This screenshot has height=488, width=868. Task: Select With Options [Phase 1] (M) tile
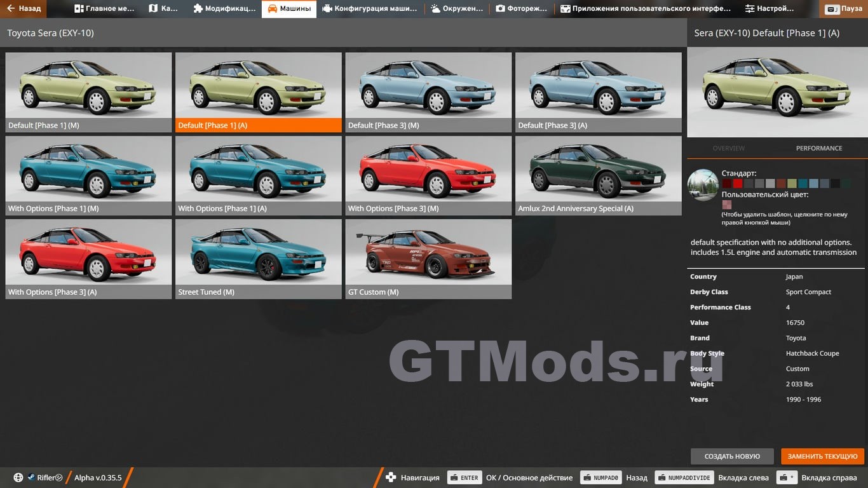(88, 176)
